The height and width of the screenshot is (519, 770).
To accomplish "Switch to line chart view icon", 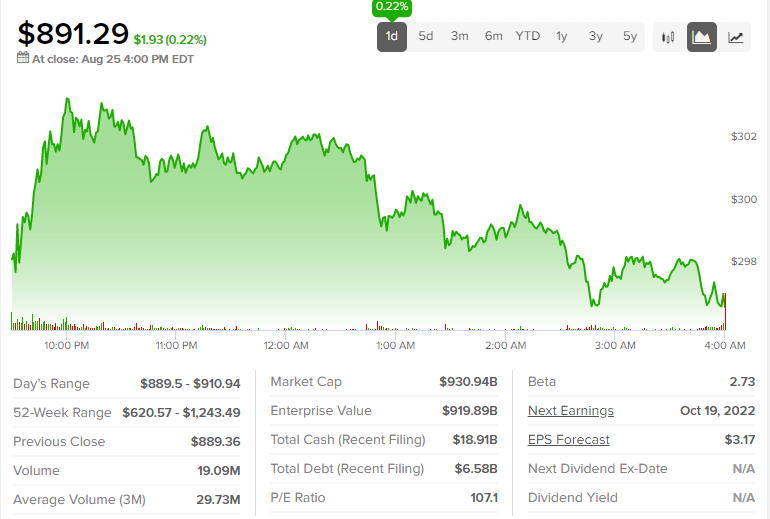I will 735,37.
